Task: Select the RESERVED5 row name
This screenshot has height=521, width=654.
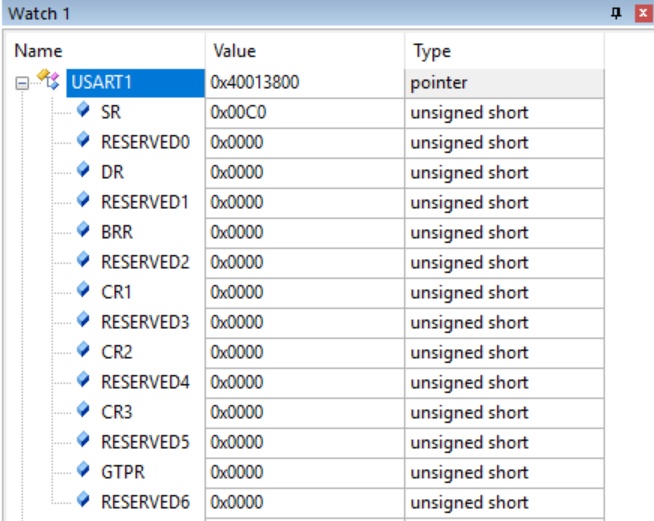Action: [145, 443]
